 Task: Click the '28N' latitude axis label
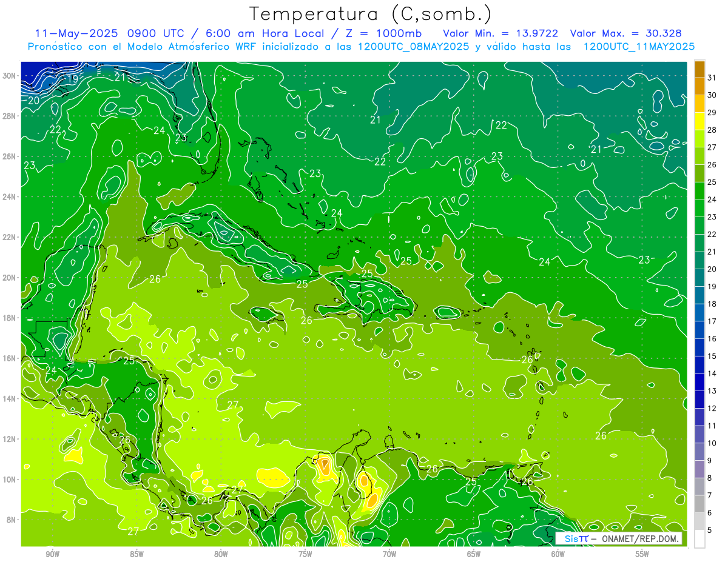coord(10,116)
